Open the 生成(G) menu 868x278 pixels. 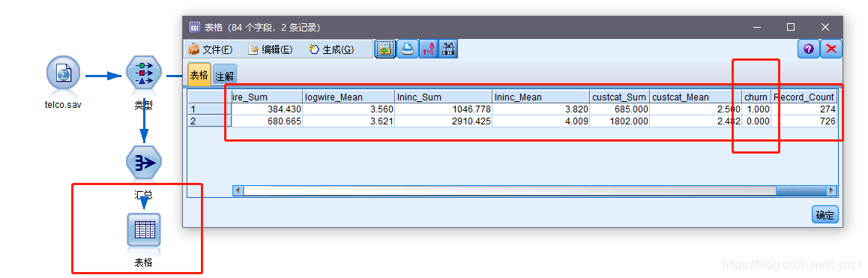point(331,49)
